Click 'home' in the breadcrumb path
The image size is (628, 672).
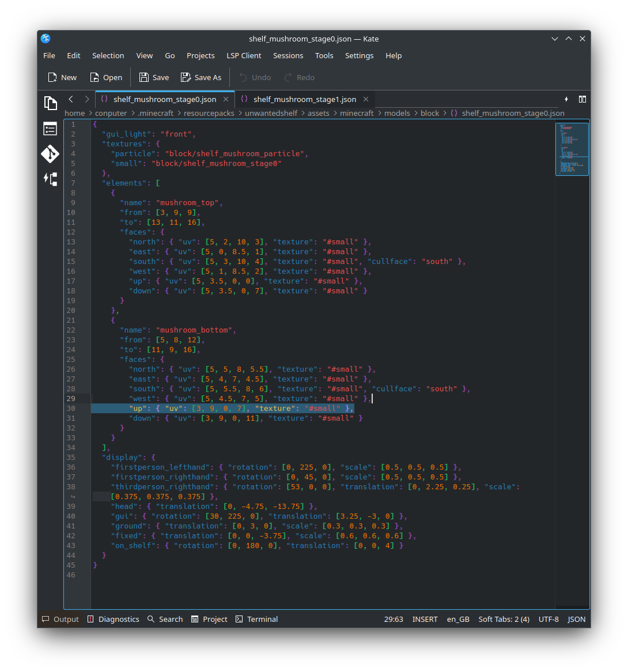click(74, 113)
